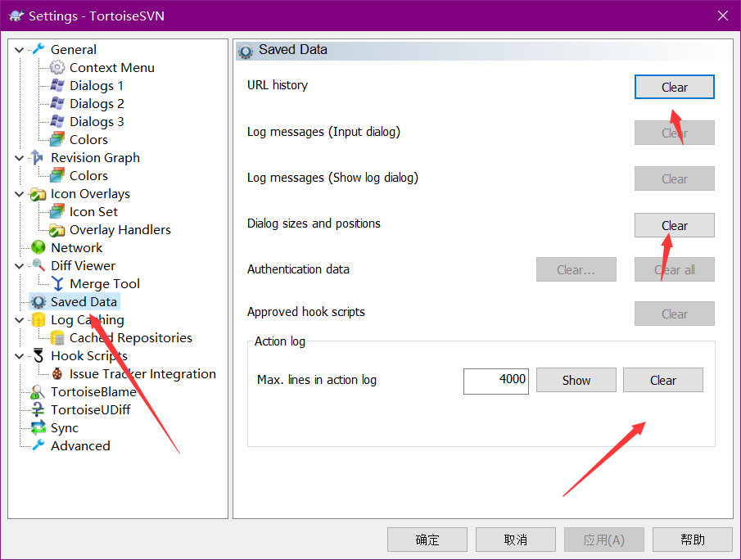Click the Dialogs 2 icon
Image resolution: width=741 pixels, height=560 pixels.
(57, 103)
